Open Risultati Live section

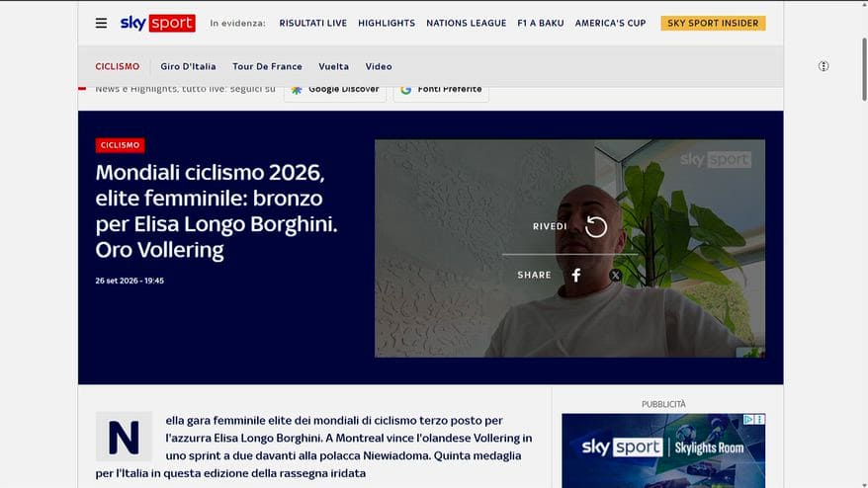[312, 24]
